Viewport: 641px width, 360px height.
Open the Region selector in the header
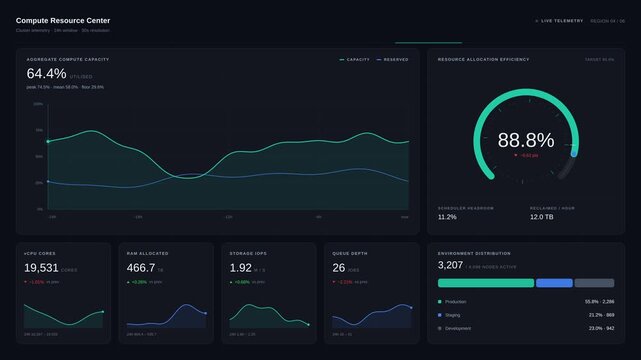point(607,21)
